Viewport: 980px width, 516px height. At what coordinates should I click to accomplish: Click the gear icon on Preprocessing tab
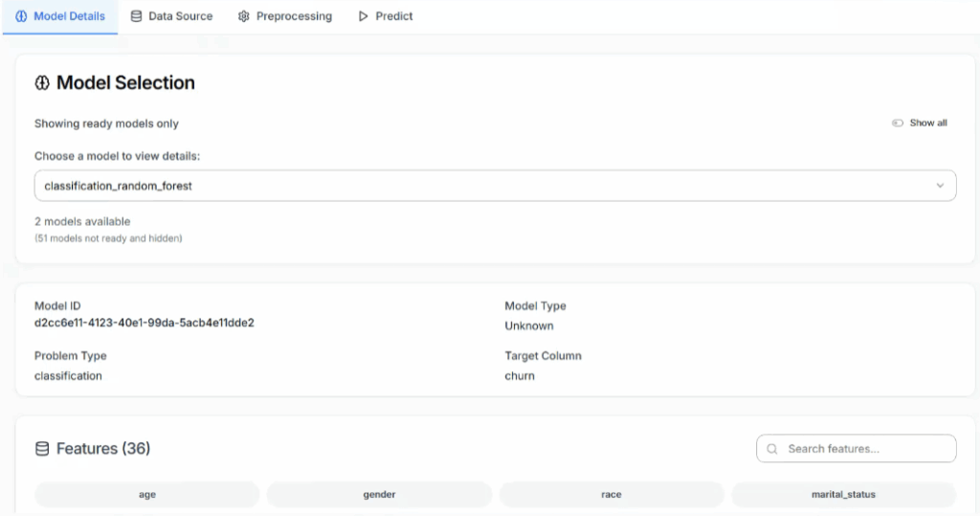[x=244, y=16]
